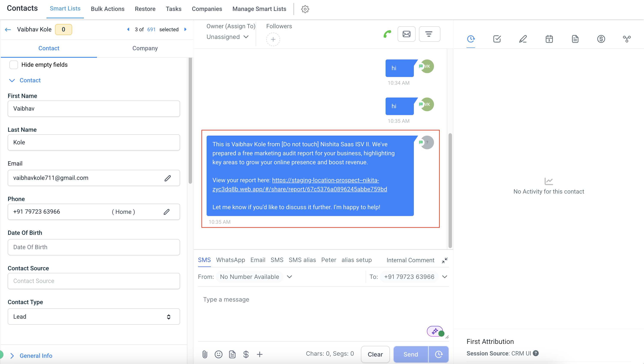
Task: Add a follower with the plus circle
Action: (x=273, y=40)
